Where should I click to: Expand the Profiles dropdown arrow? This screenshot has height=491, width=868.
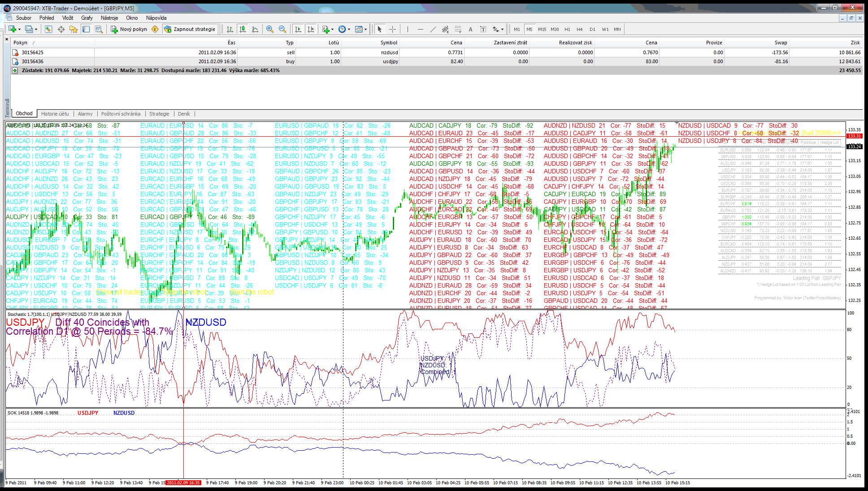coord(36,30)
